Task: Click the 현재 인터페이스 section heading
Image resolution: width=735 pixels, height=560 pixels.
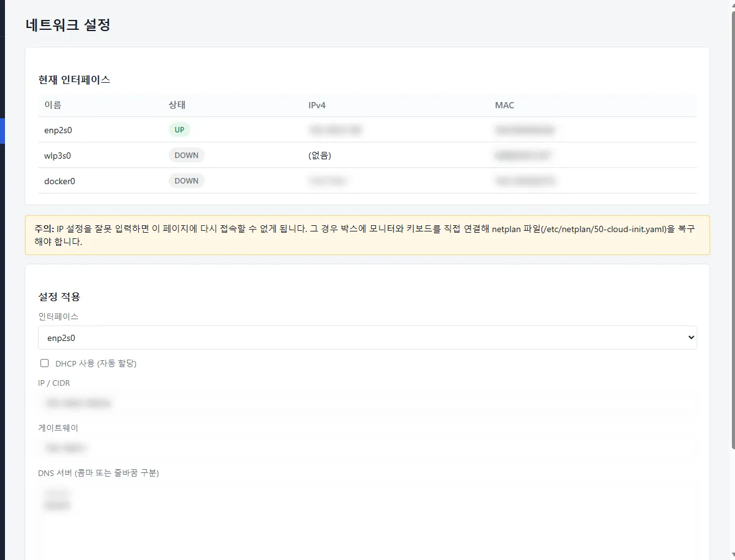Action: [x=74, y=80]
